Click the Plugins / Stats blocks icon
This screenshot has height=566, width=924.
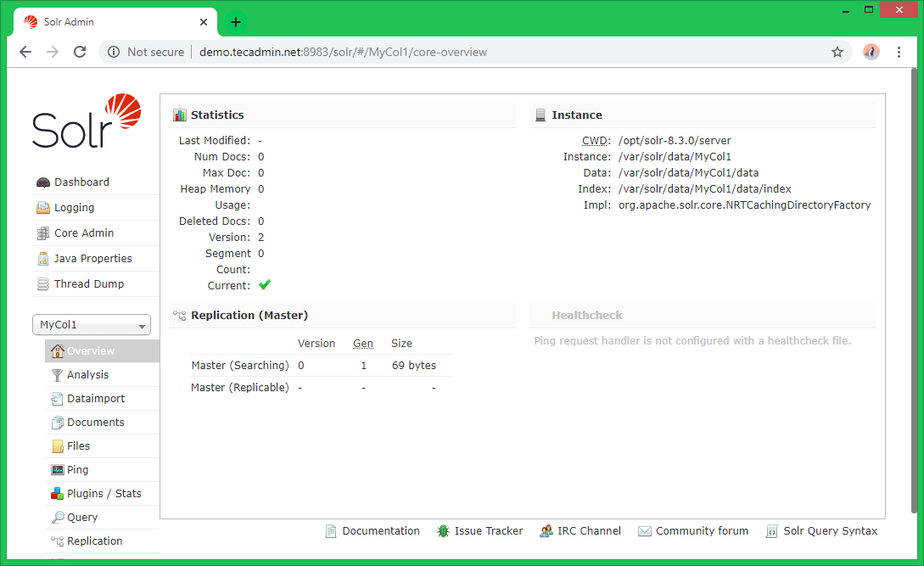tap(57, 494)
